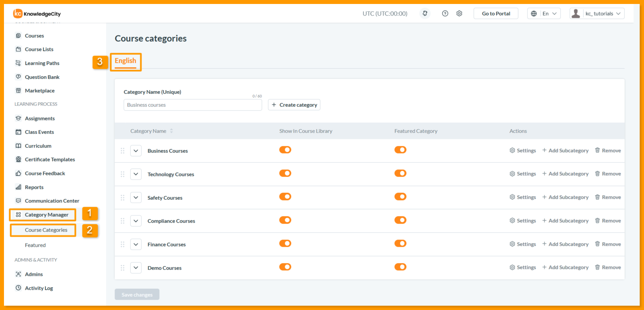Viewport: 644px width, 310px height.
Task: Toggle Featured Category for Demo Courses
Action: click(x=400, y=267)
